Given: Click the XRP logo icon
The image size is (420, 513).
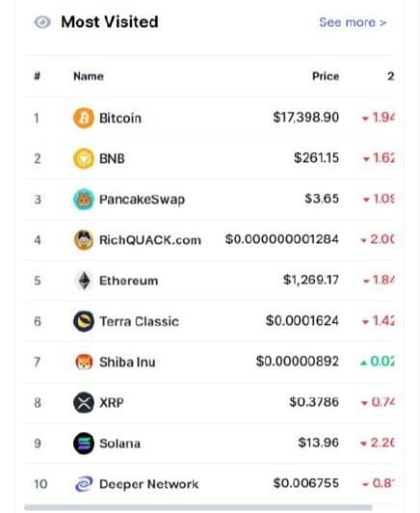Looking at the screenshot, I should click(x=84, y=402).
